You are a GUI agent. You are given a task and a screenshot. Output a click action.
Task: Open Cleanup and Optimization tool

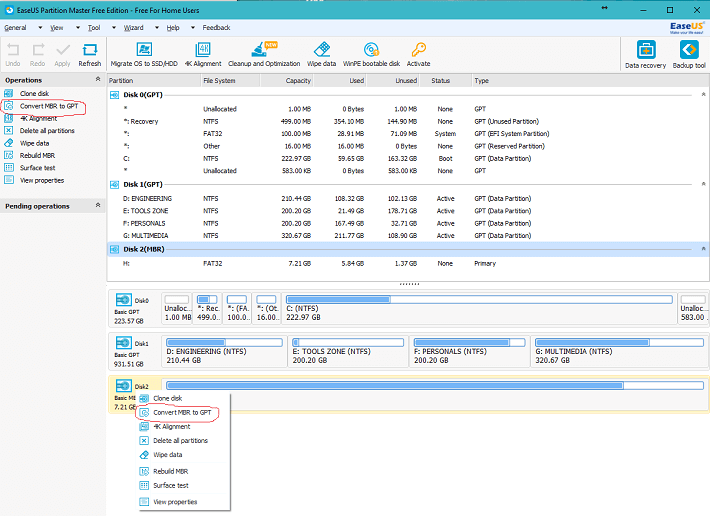coord(264,55)
